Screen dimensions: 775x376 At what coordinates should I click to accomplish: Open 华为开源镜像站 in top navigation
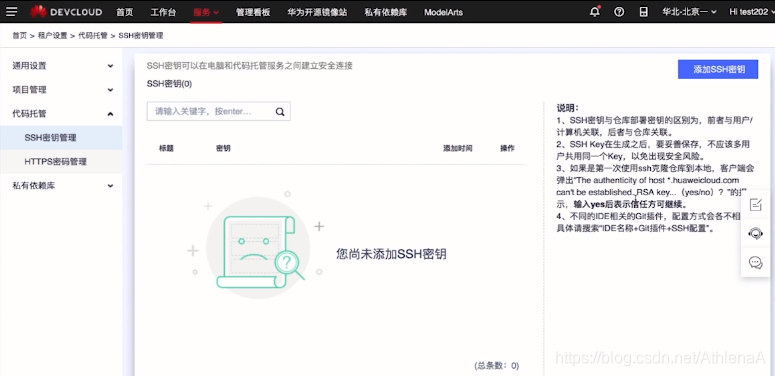click(317, 12)
